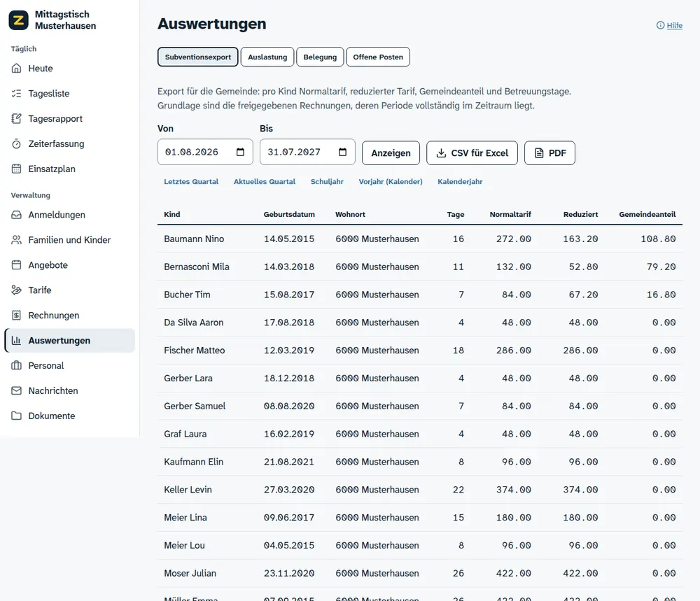The height and width of the screenshot is (601, 700).
Task: Click the row name Moser Julian
Action: click(x=190, y=573)
